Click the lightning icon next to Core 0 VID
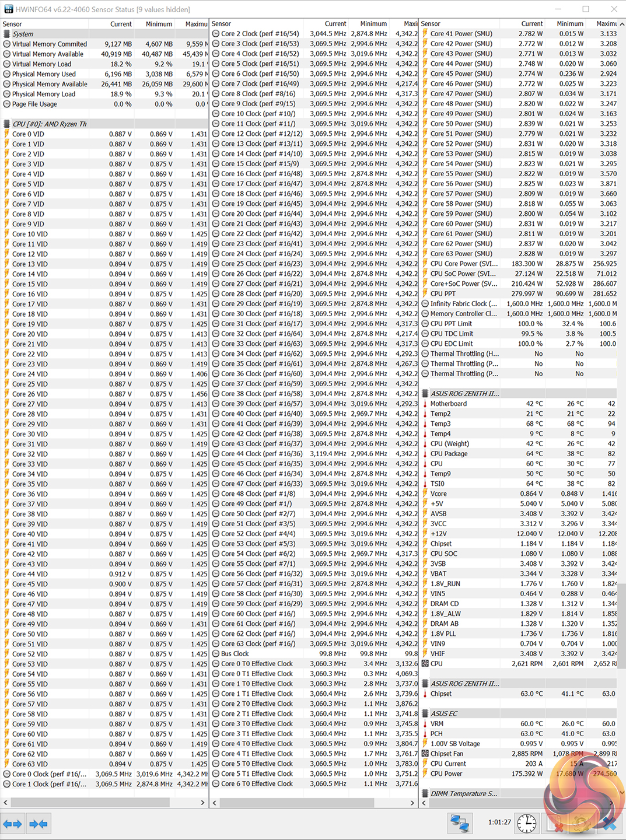 pos(7,134)
